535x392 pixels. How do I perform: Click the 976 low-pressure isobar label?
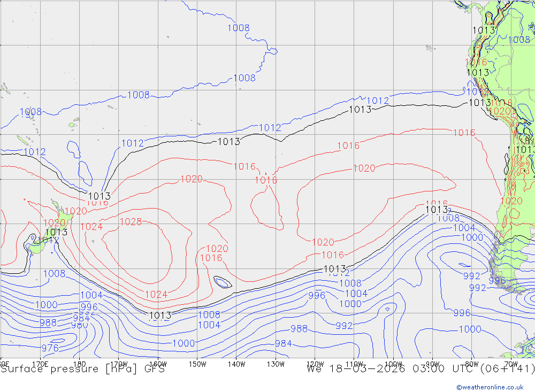coord(50,348)
